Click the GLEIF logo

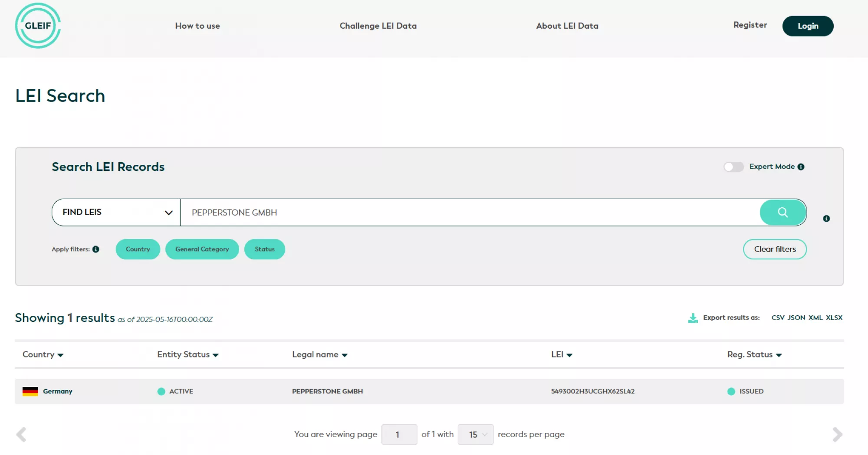click(x=38, y=26)
